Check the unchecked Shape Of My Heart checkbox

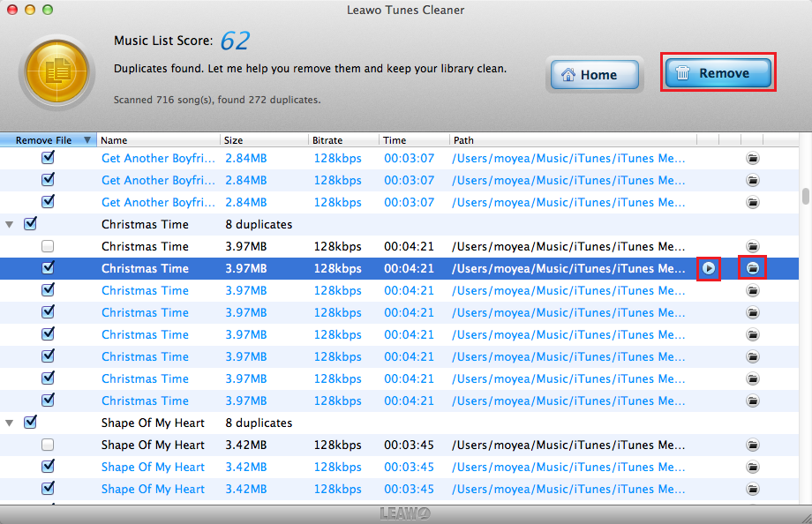48,445
